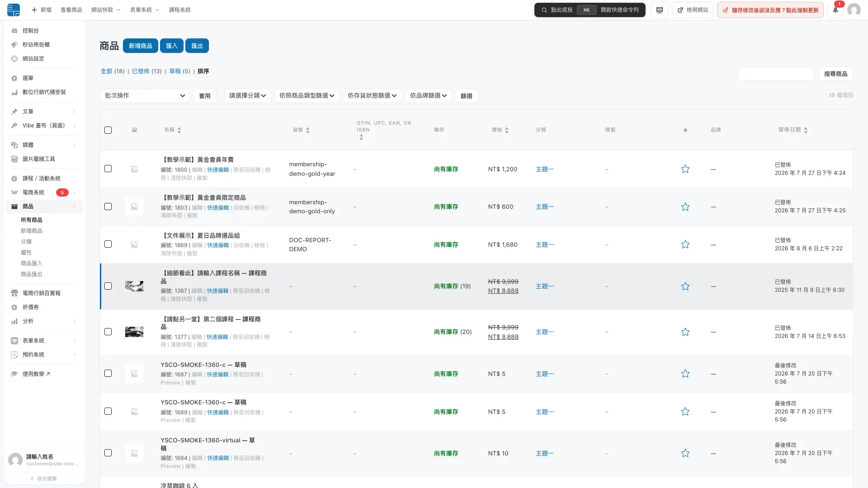Image resolution: width=868 pixels, height=488 pixels.
Task: Click the 媒體 media icon in the sidebar
Action: tap(14, 145)
